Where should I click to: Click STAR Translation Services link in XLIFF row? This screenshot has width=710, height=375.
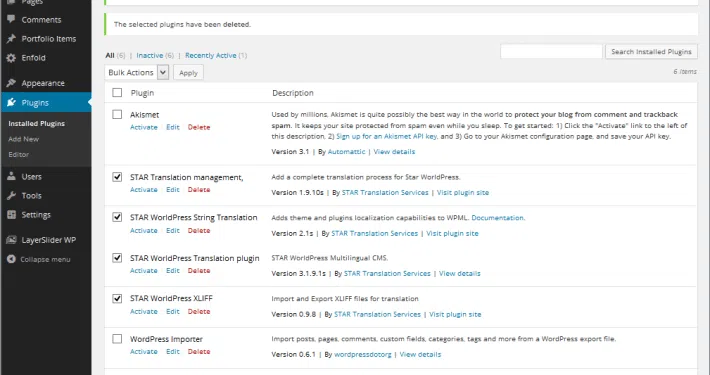pos(377,314)
